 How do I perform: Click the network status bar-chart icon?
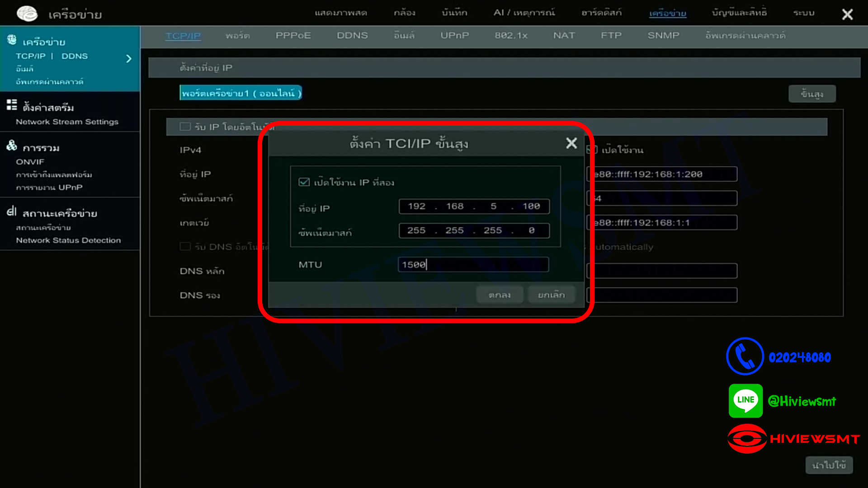12,211
